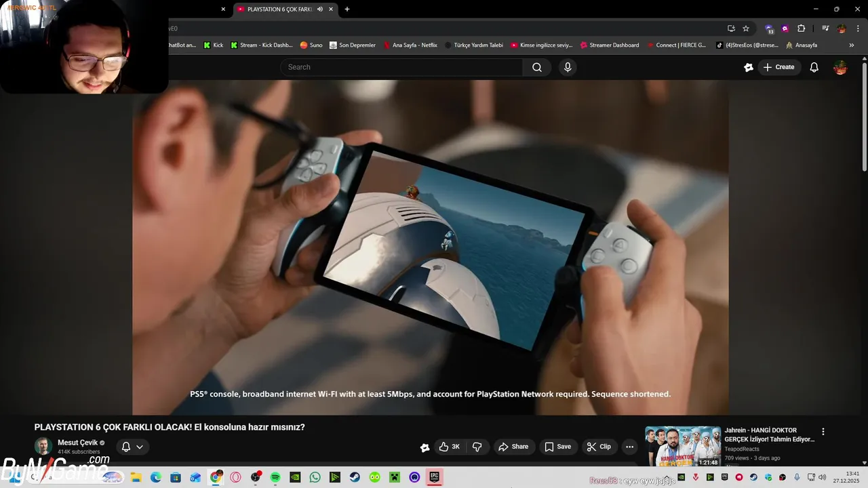Click the TeapodReacts channel name

point(742,449)
